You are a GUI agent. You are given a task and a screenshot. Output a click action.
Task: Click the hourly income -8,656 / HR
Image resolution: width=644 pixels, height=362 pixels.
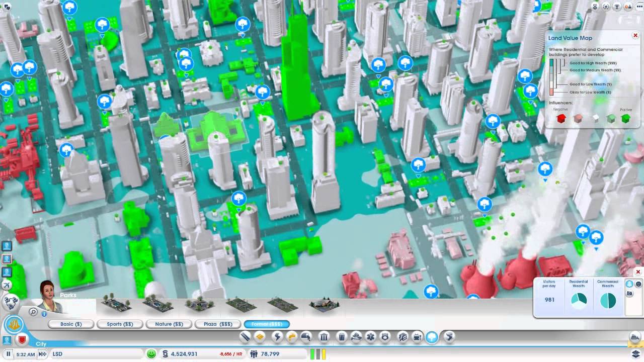pos(230,354)
